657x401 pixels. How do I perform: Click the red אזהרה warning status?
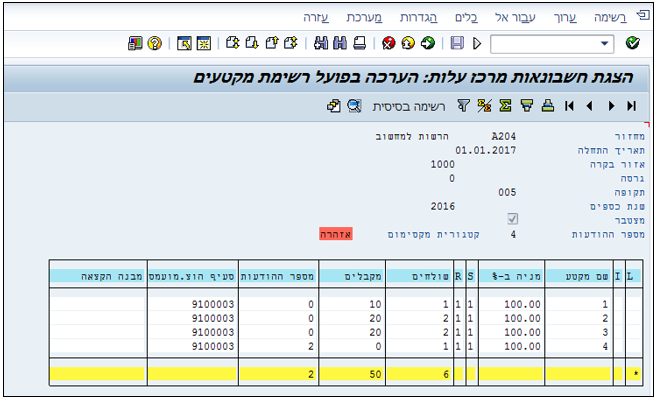click(336, 234)
